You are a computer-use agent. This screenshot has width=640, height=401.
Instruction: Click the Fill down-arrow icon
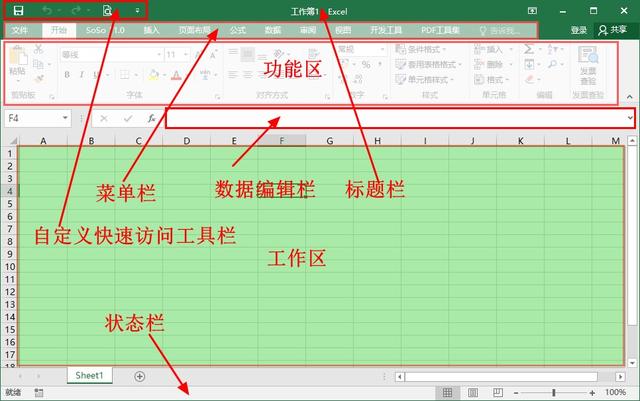(529, 65)
